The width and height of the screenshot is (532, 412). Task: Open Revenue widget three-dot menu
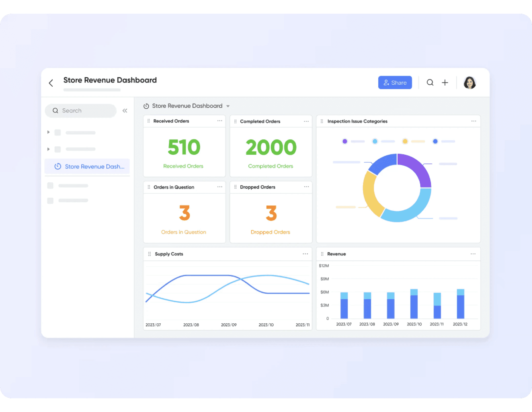click(473, 254)
